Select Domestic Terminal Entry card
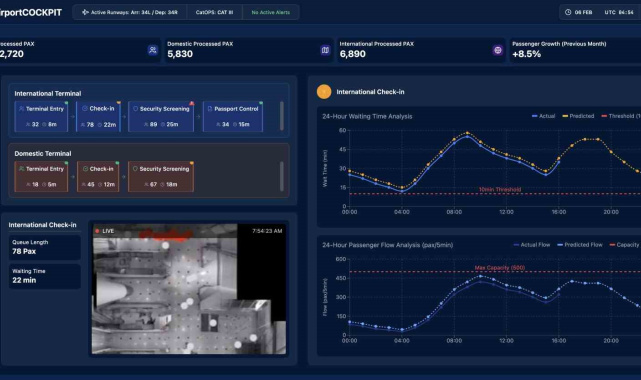 (41, 177)
